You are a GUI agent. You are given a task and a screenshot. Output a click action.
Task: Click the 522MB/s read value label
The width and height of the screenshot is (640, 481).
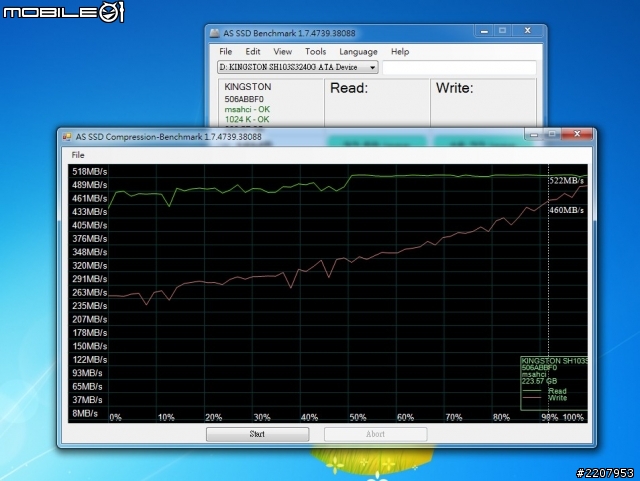567,180
